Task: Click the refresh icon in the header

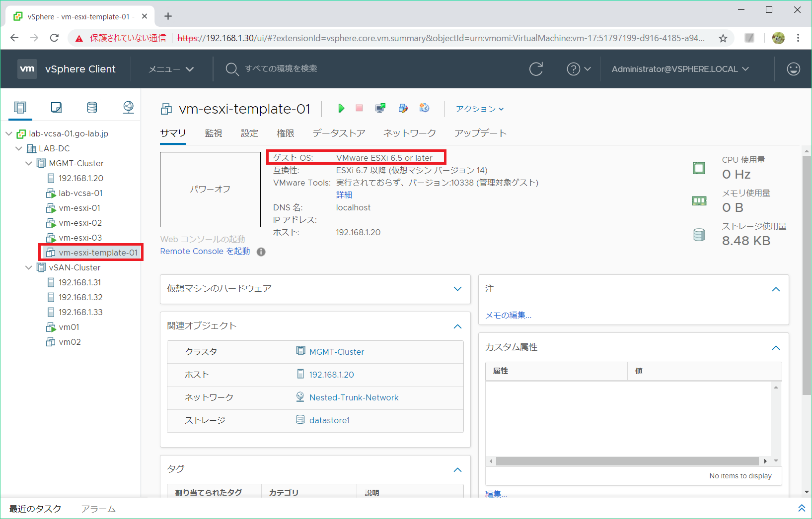Action: 536,69
